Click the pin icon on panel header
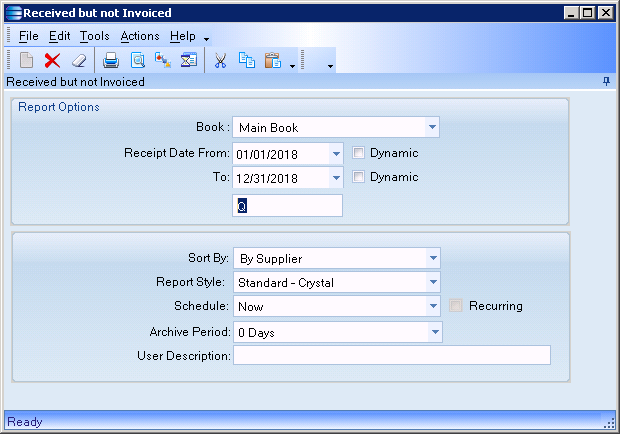 [606, 81]
